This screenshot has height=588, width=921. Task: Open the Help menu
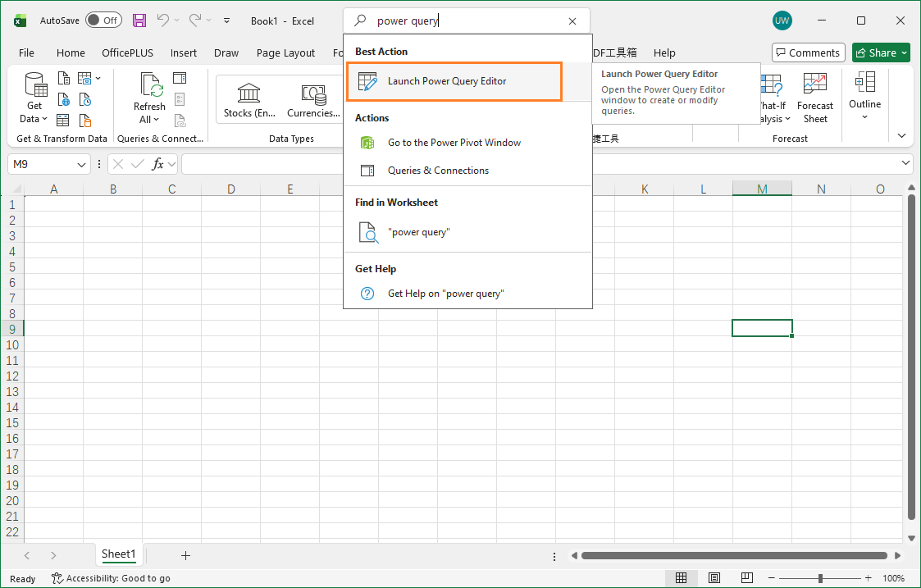coord(664,52)
